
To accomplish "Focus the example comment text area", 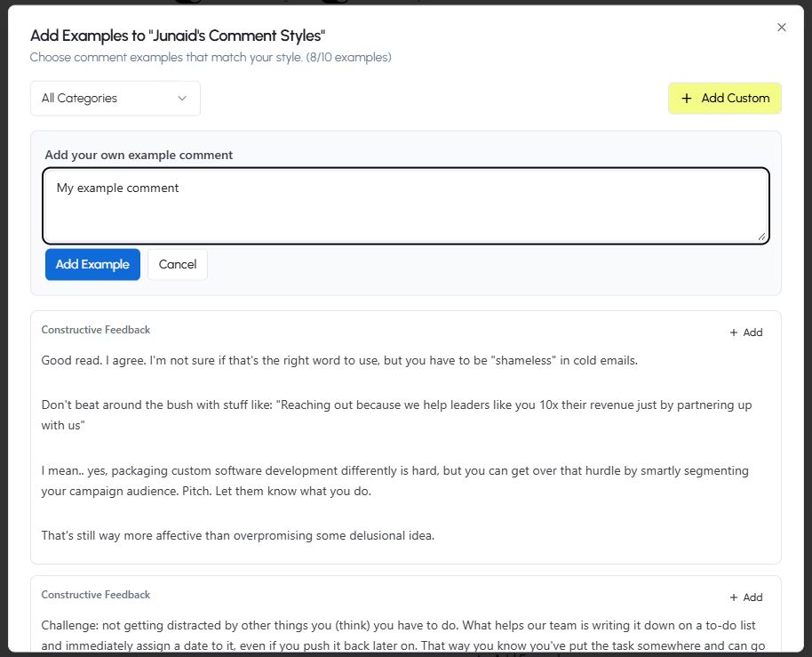I will [x=406, y=205].
